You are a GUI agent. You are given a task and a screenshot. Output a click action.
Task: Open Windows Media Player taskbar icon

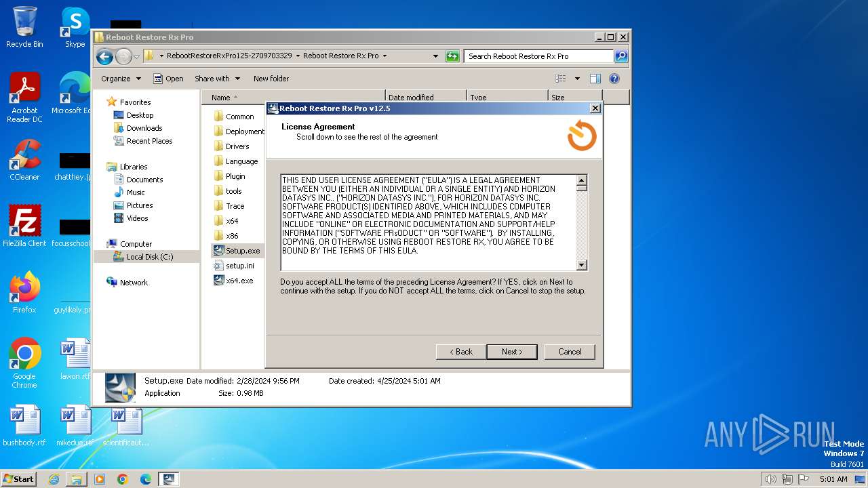coord(100,479)
